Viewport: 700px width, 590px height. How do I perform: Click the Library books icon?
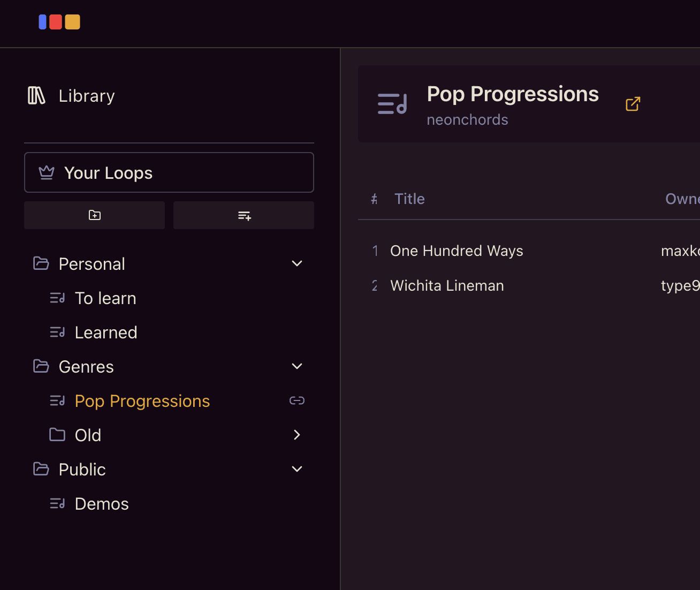point(36,95)
